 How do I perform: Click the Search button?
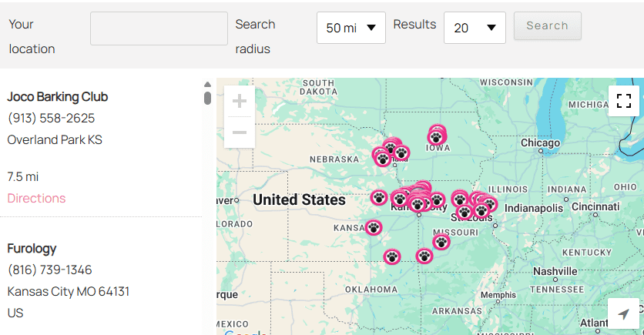[x=548, y=26]
